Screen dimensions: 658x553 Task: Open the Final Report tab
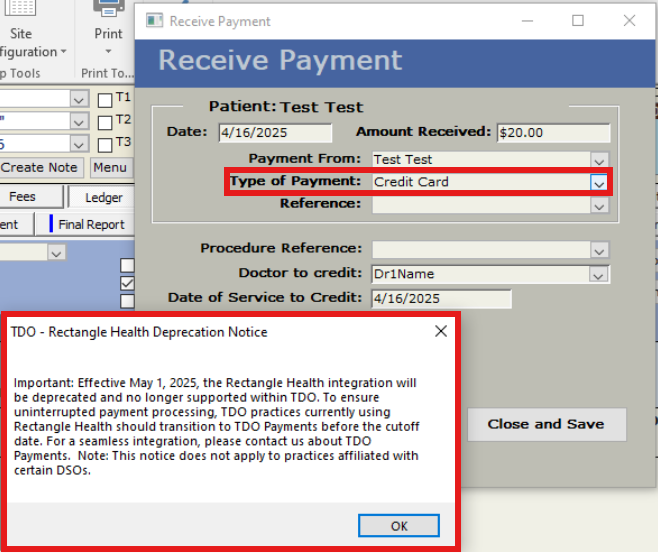point(90,224)
